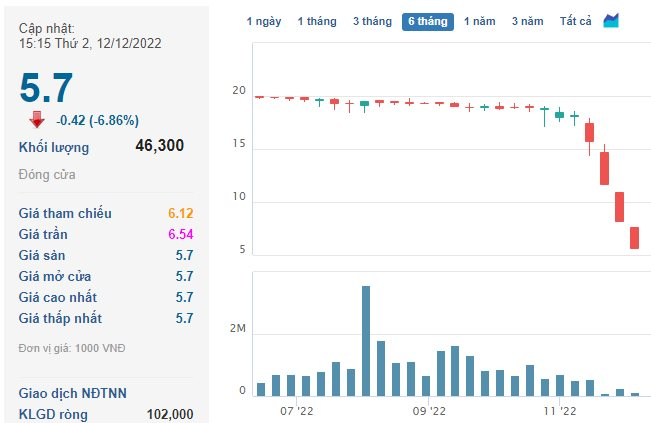The image size is (651, 423).
Task: Switch chart to 1 ngày range
Action: pos(264,22)
